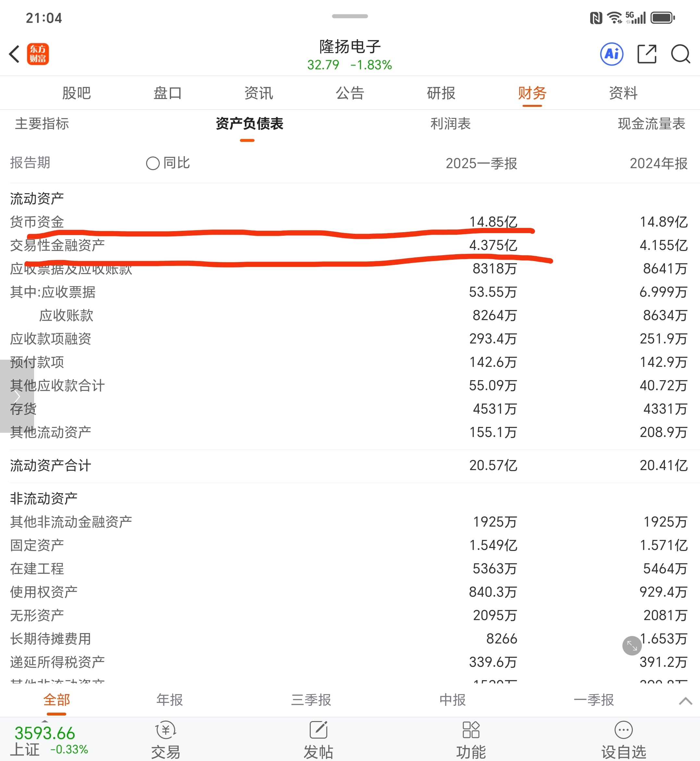Tap the 流动资产 section heading

(37, 198)
